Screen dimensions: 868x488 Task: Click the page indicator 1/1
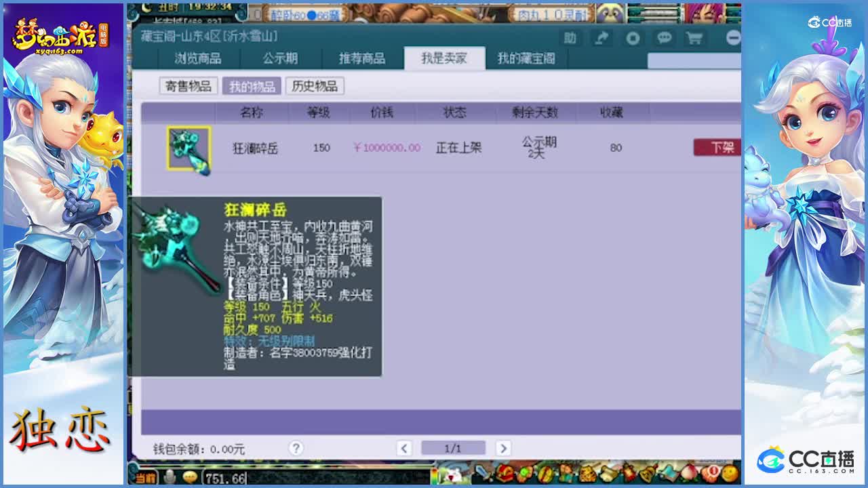pos(453,448)
